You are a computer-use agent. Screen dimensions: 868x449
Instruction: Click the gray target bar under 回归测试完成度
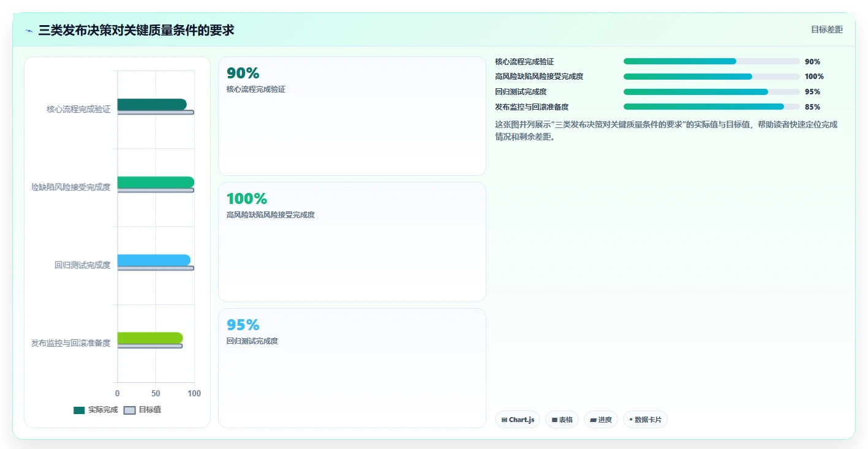(x=156, y=268)
